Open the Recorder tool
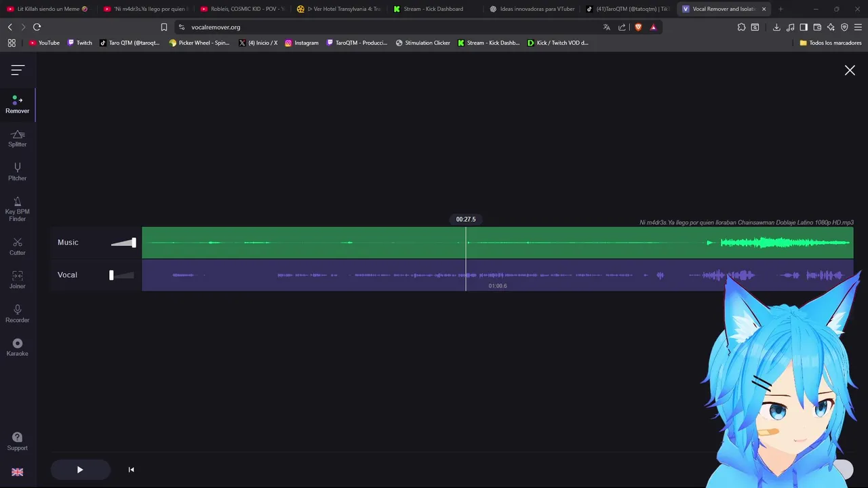 pyautogui.click(x=18, y=313)
